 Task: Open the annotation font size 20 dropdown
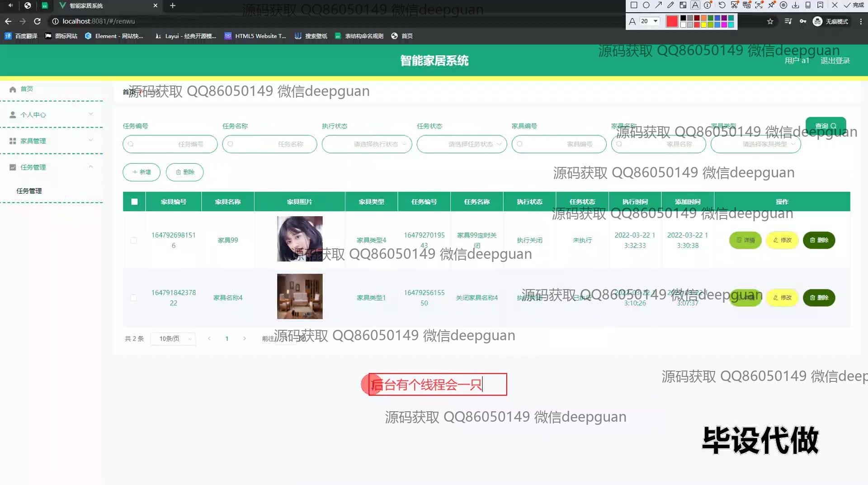(649, 21)
